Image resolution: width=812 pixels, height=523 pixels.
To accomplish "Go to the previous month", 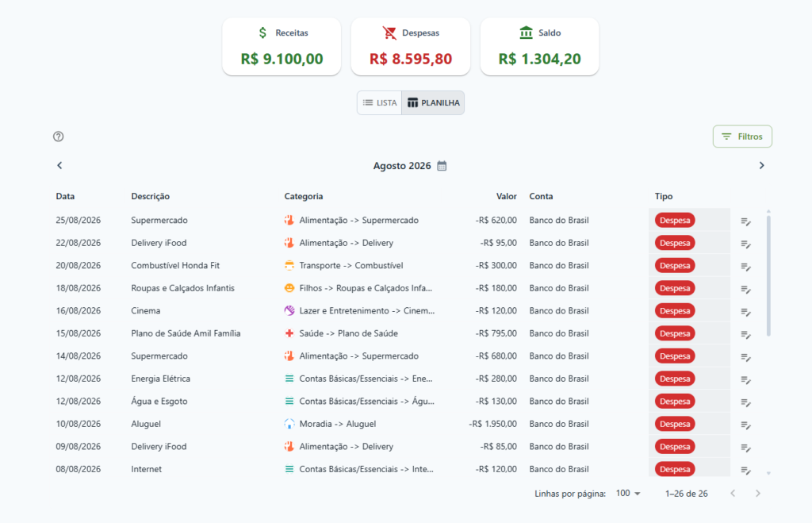I will [x=59, y=165].
